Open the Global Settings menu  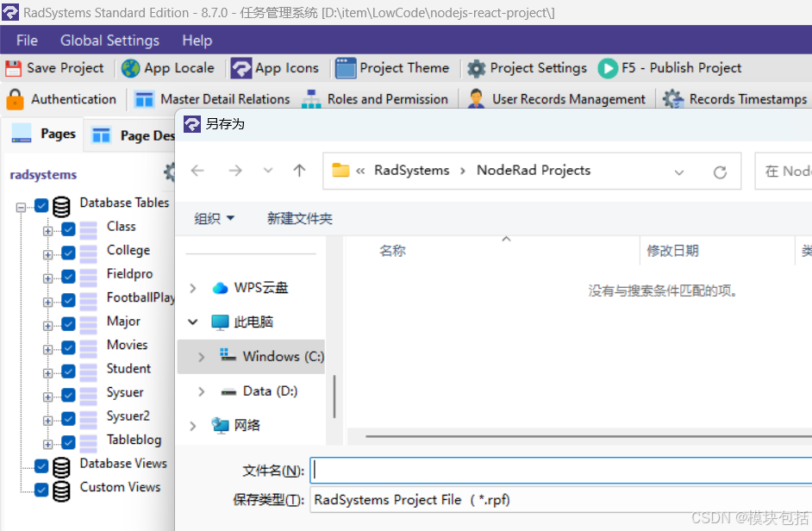click(x=109, y=40)
